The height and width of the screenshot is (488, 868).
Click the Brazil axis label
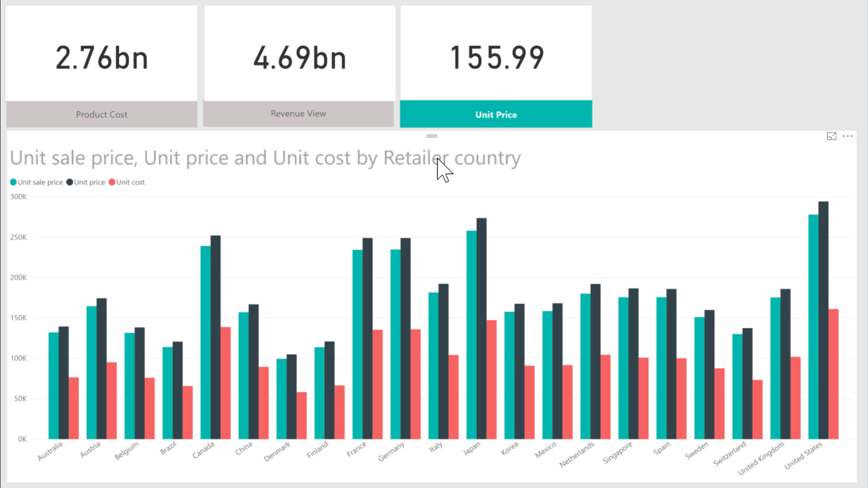168,448
